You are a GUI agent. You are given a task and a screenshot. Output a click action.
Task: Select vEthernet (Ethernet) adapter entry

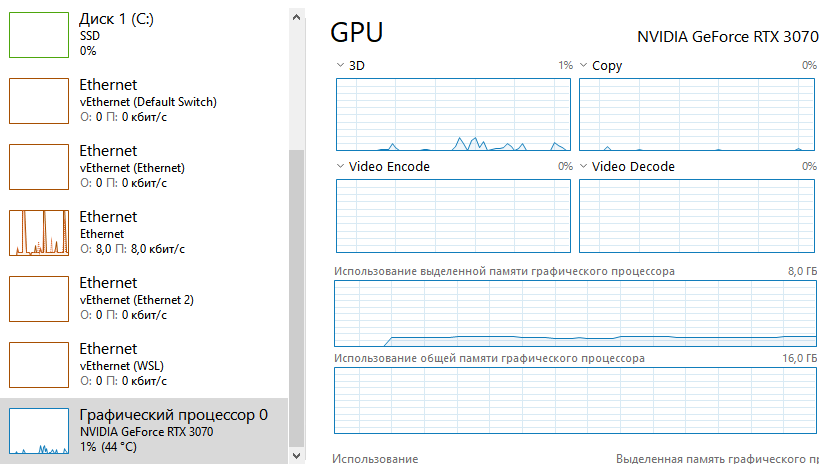click(150, 166)
